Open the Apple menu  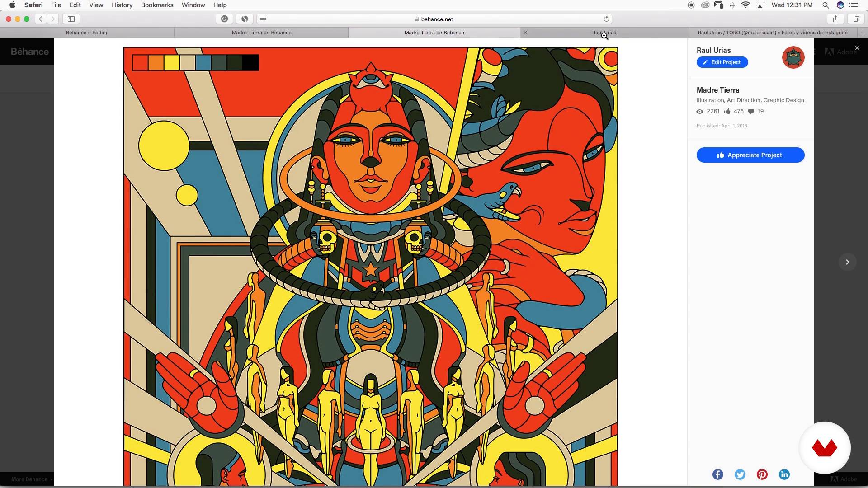click(x=12, y=5)
